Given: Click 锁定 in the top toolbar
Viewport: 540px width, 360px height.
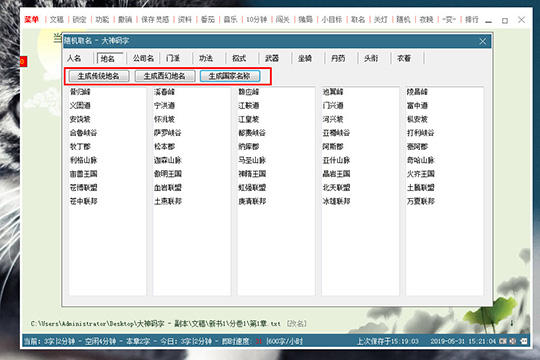Looking at the screenshot, I should coord(80,20).
